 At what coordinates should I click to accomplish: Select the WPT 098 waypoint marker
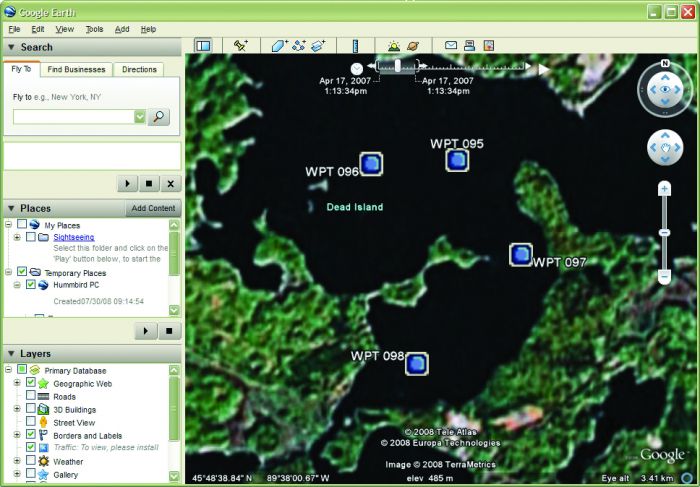pos(417,364)
